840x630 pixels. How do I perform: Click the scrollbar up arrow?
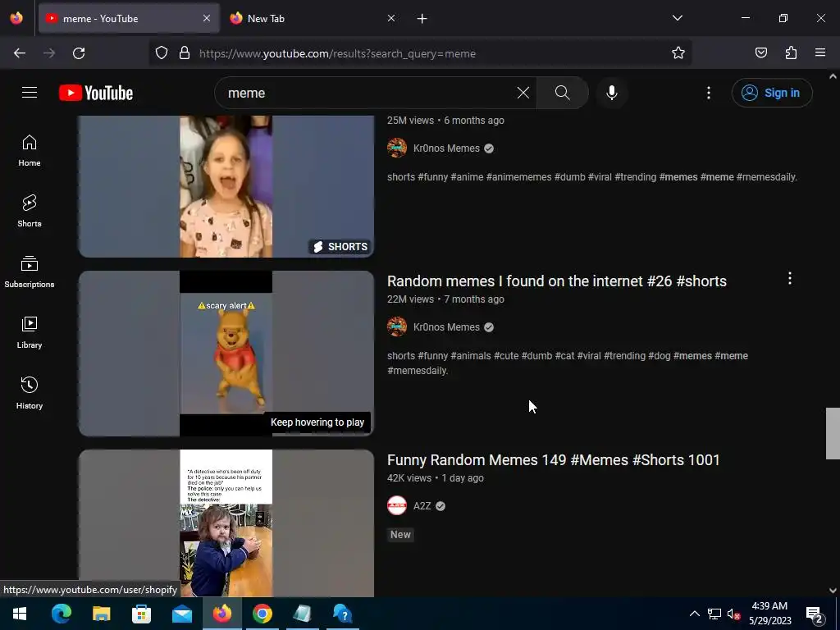tap(833, 76)
